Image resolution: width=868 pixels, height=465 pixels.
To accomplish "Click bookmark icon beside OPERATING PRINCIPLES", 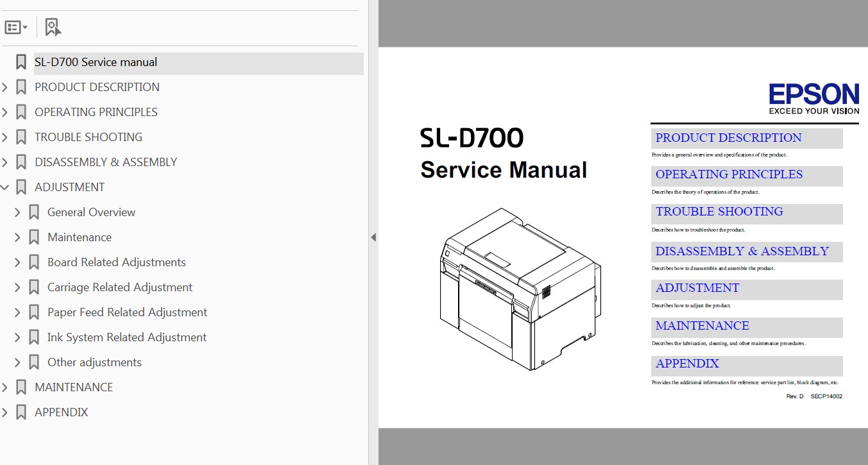I will pyautogui.click(x=21, y=112).
